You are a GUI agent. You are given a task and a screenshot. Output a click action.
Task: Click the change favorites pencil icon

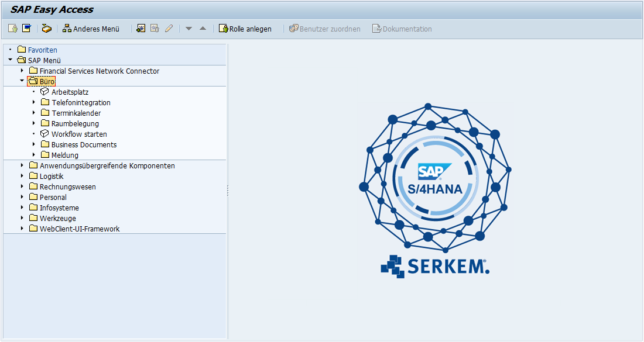[x=169, y=29]
